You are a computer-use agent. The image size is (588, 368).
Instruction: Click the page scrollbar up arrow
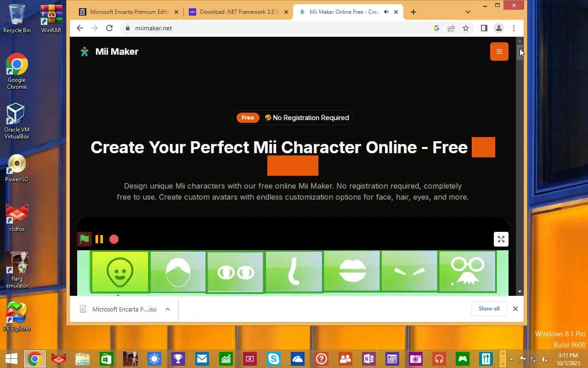(x=520, y=41)
